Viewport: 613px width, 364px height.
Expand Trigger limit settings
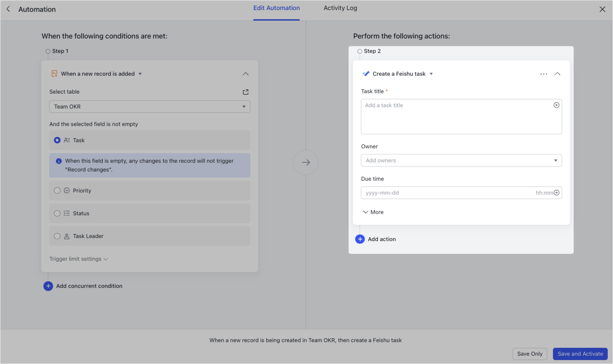tap(79, 259)
